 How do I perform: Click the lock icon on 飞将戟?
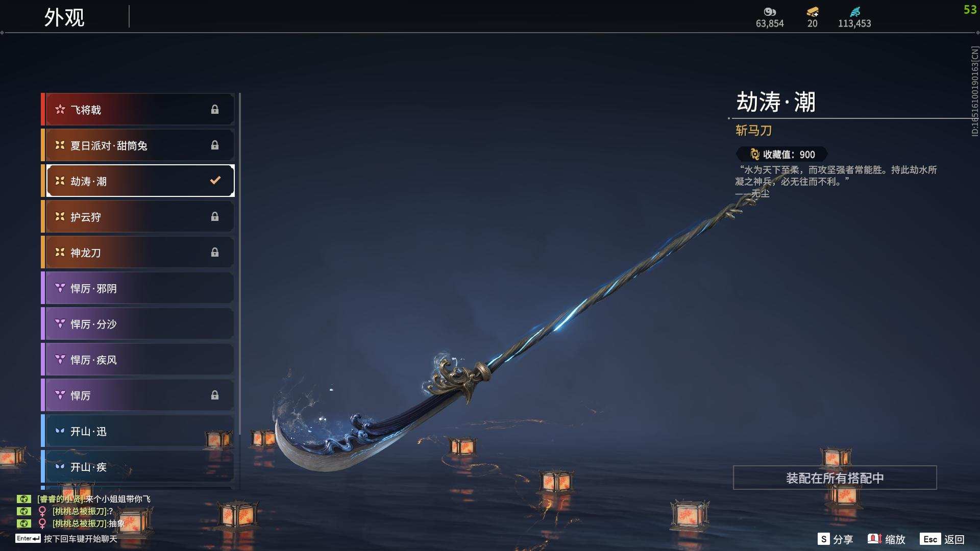pos(215,110)
